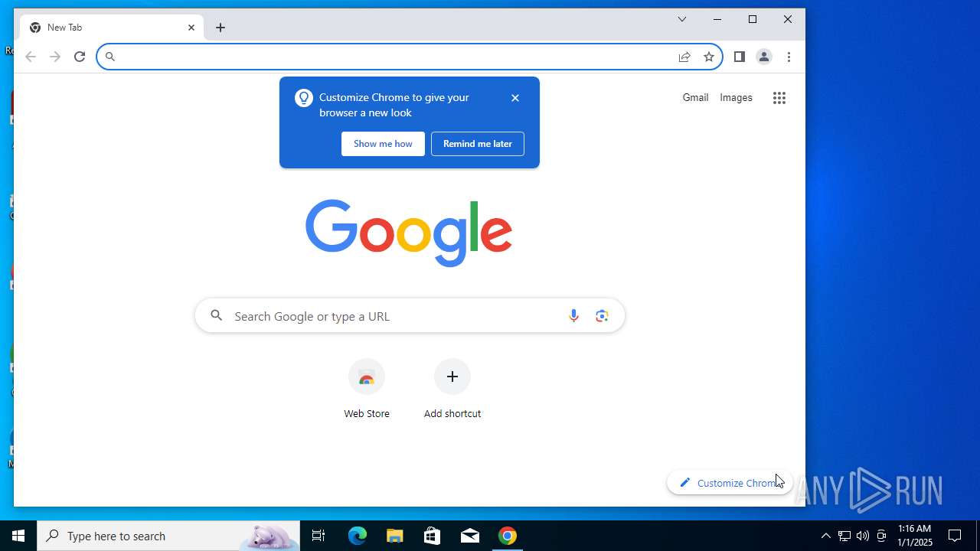Open the Mail app from the taskbar
Screen dimensions: 980x551
[470, 536]
